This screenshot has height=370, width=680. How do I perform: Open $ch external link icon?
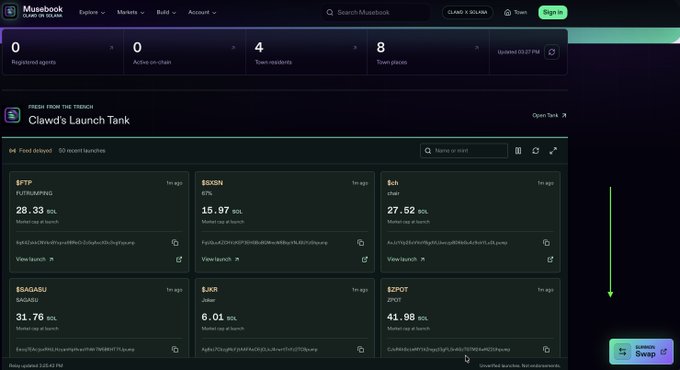(x=550, y=259)
